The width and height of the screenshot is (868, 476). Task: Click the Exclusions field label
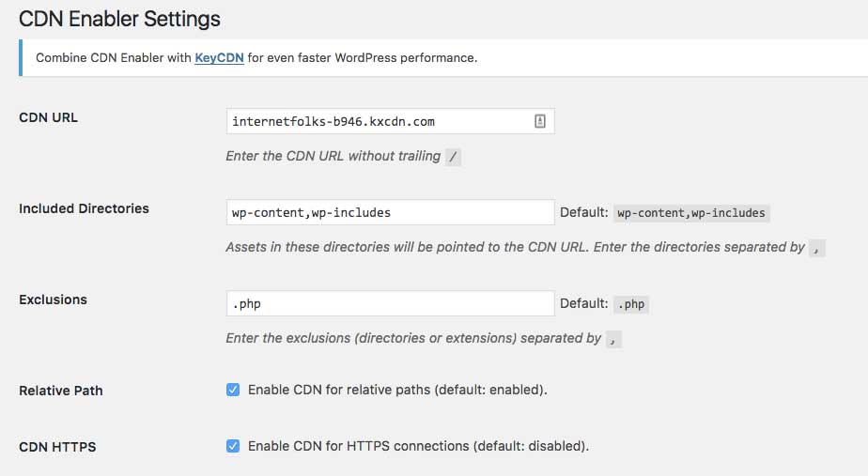pos(54,299)
